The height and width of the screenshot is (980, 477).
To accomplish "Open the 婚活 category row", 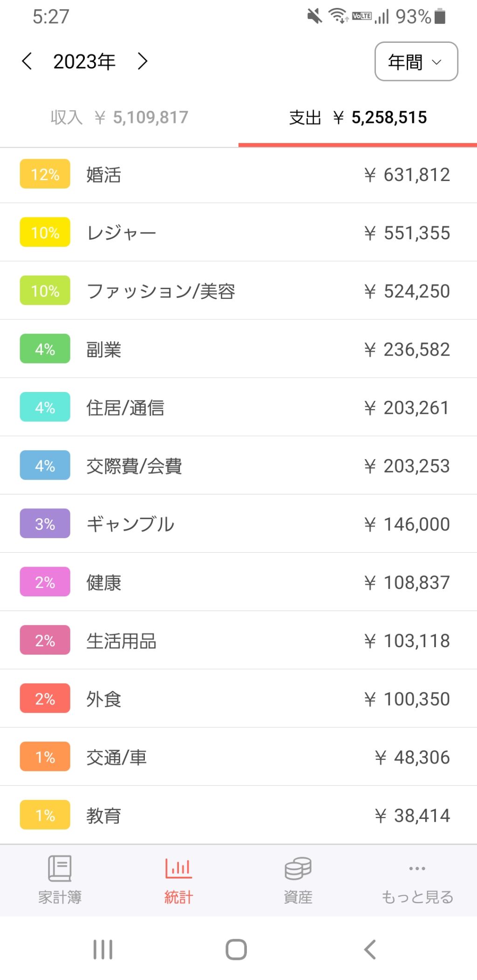I will tap(238, 175).
